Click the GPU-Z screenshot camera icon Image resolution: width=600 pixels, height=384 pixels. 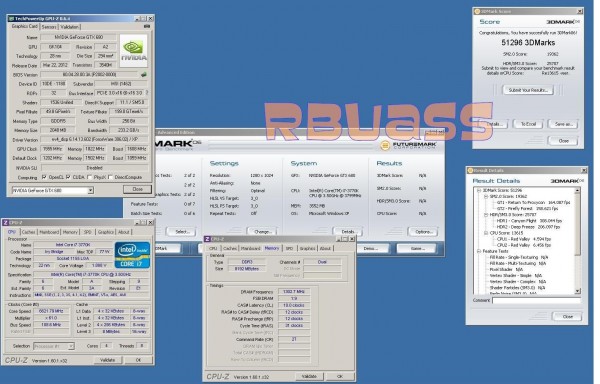tap(147, 26)
